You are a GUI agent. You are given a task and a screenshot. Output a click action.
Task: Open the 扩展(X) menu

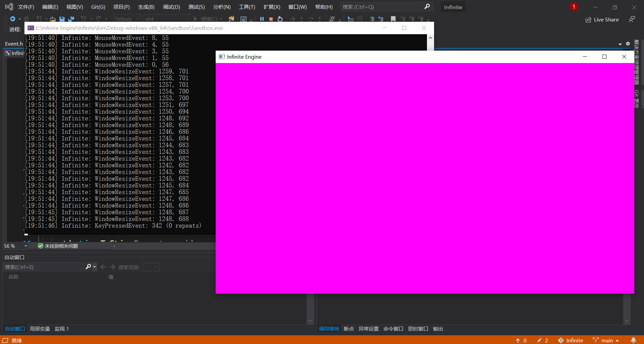click(272, 7)
